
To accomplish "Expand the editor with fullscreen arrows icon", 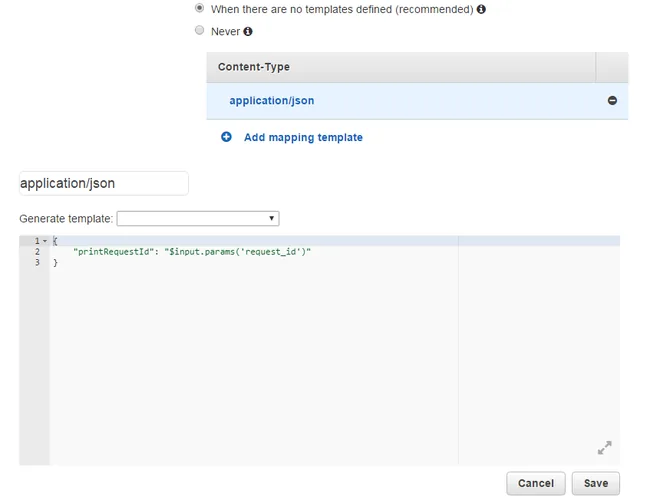I will (x=604, y=447).
